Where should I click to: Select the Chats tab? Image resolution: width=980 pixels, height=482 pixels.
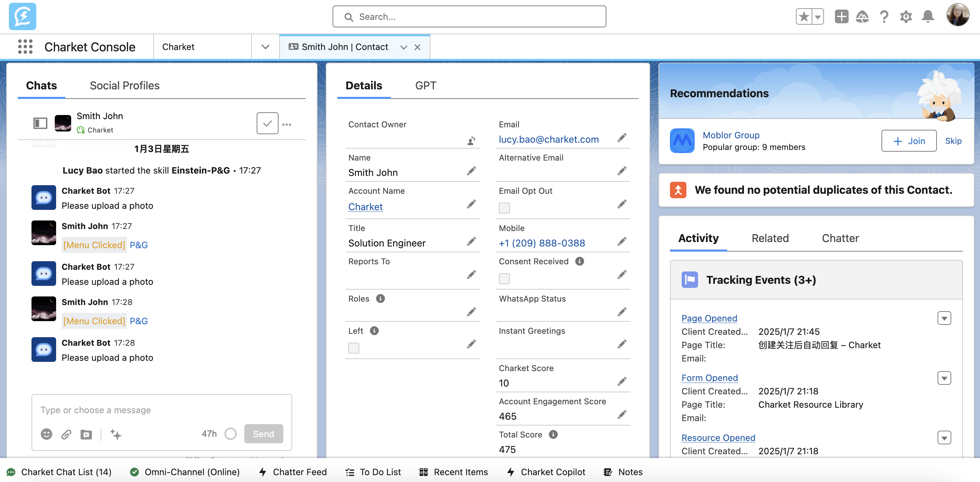point(41,85)
